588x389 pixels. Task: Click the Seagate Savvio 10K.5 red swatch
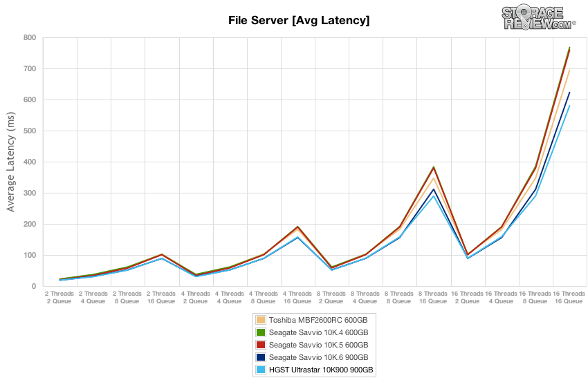(261, 345)
